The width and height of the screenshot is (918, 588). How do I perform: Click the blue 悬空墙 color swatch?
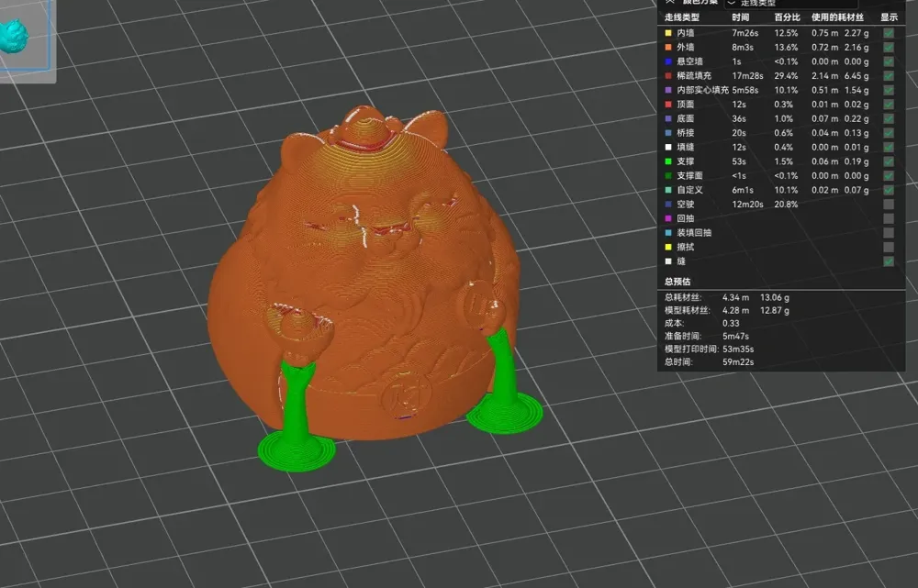(x=668, y=61)
